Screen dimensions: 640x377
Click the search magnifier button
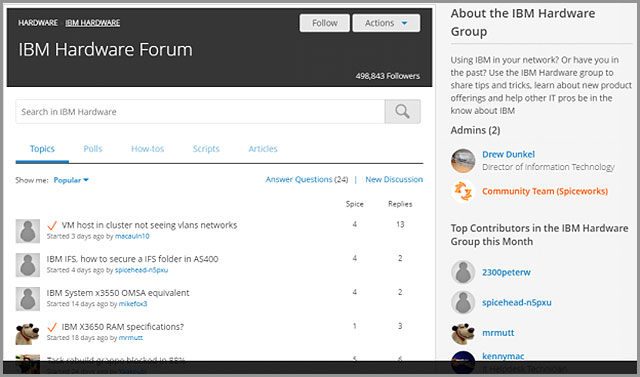pos(402,111)
